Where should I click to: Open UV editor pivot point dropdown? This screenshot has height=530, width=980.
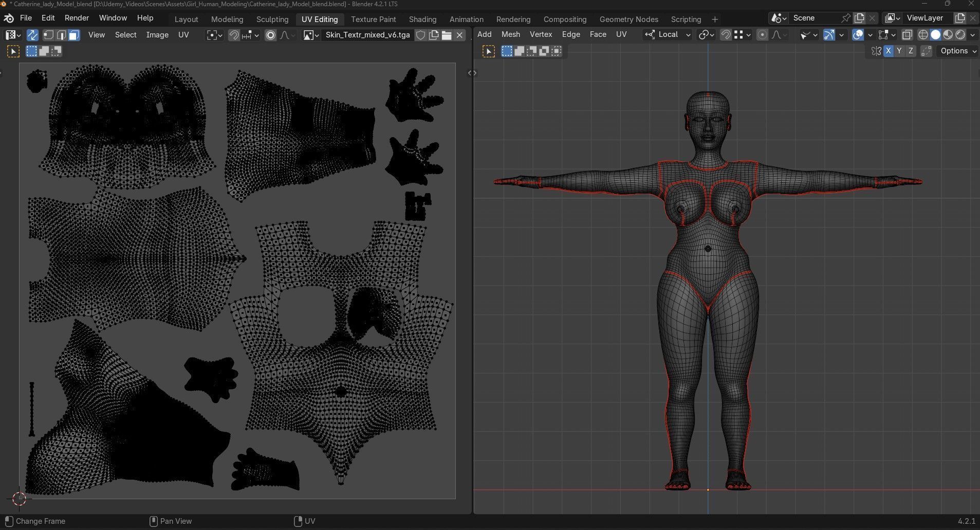214,35
